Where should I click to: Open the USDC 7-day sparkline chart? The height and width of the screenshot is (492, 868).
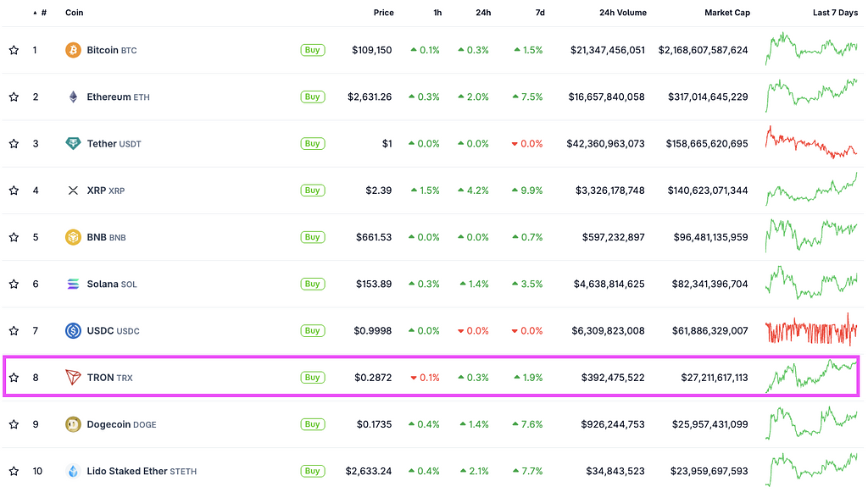tap(811, 330)
